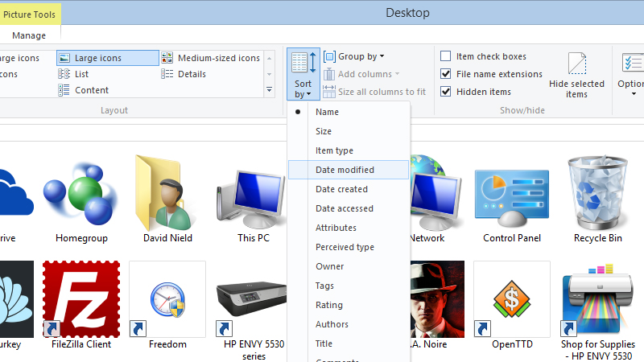Screen dimensions: 644x362
Task: Select Name sort option with bullet
Action: 349,112
